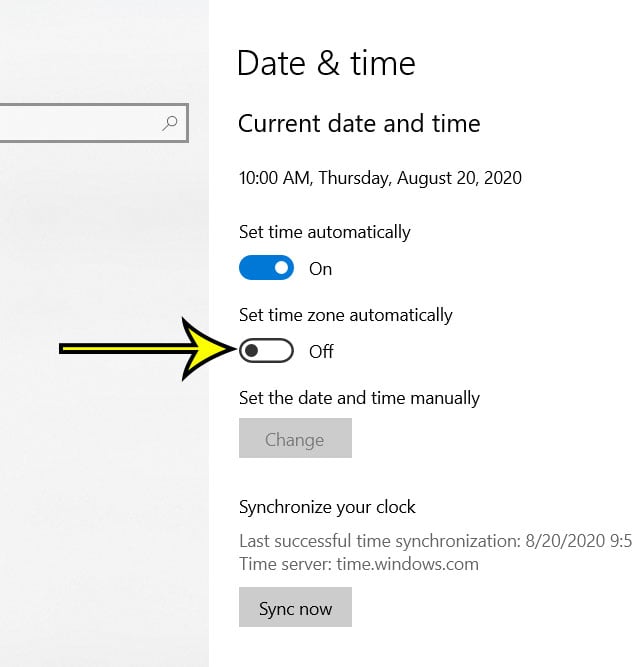Screen dimensions: 632x667
Task: Click the grayed-out Change button
Action: 295,438
